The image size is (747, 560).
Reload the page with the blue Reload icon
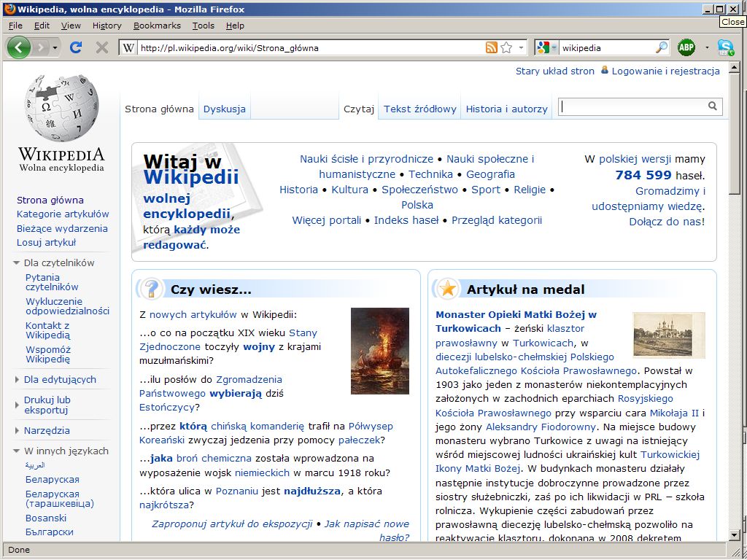point(75,47)
